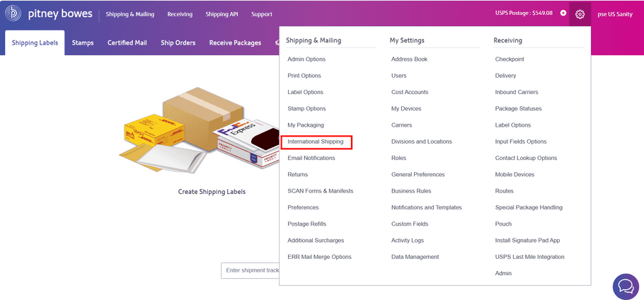The width and height of the screenshot is (644, 300).
Task: Switch to the Certified Mail tab
Action: click(127, 42)
